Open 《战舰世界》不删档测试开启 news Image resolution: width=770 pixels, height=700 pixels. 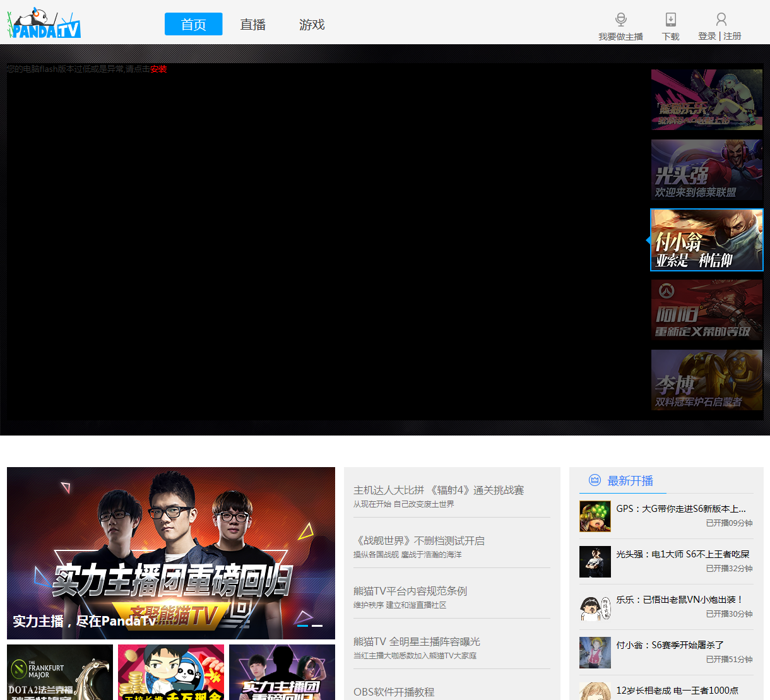point(419,540)
